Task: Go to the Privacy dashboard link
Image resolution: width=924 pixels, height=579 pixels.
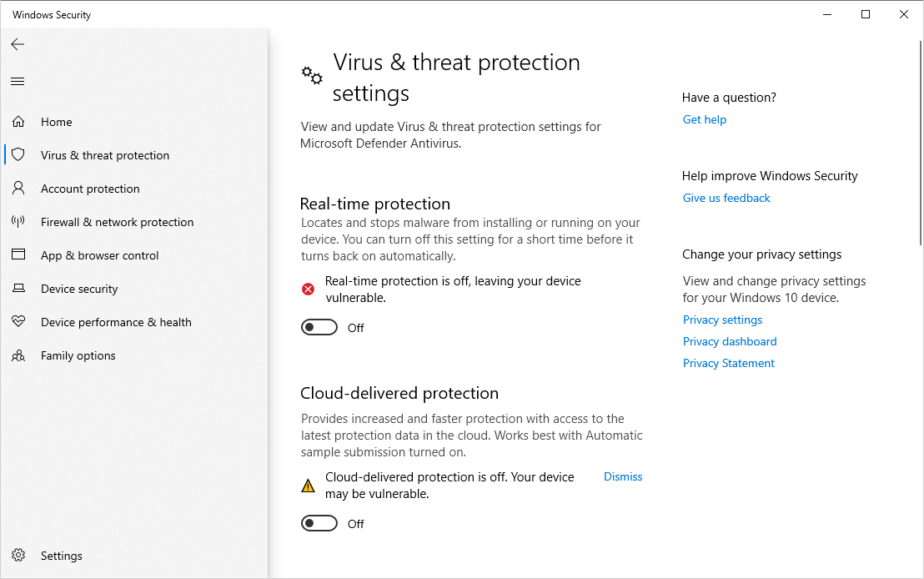Action: point(730,341)
